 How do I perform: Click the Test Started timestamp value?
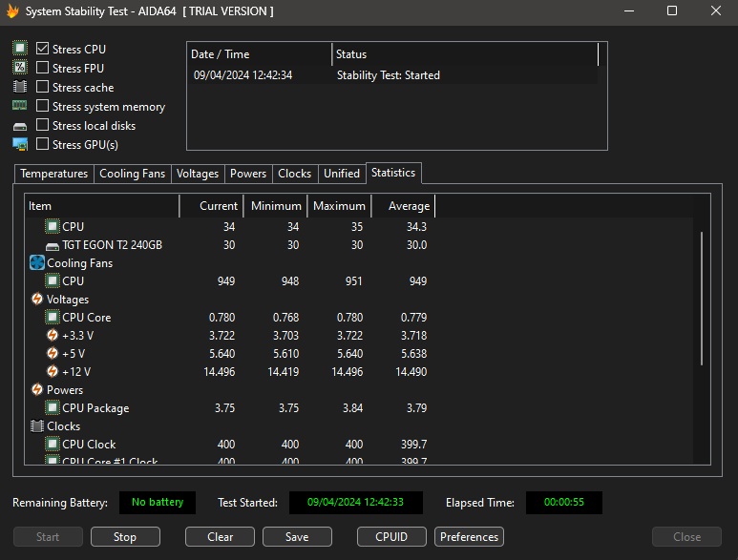pyautogui.click(x=355, y=502)
